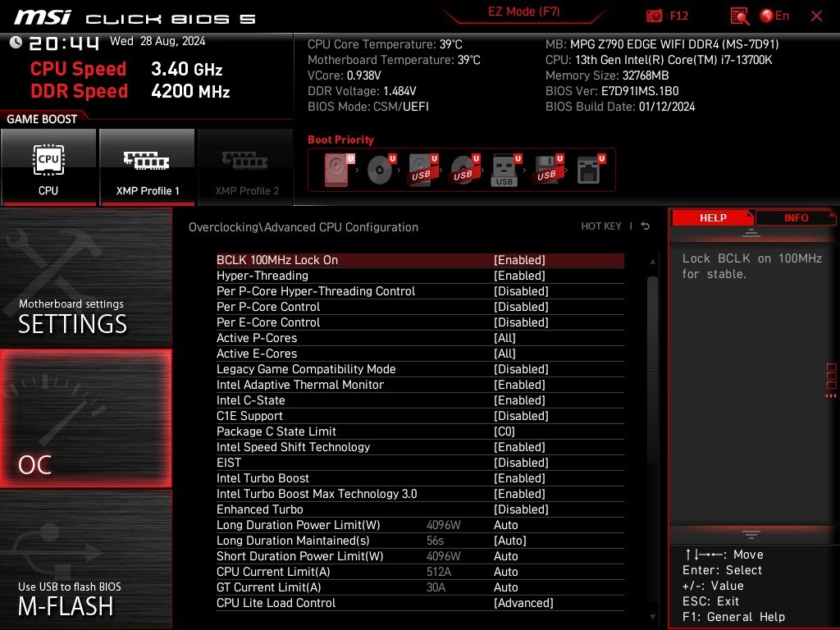Toggle Per P-Core Hyper-Threading Control
This screenshot has width=840, height=630.
(420, 291)
